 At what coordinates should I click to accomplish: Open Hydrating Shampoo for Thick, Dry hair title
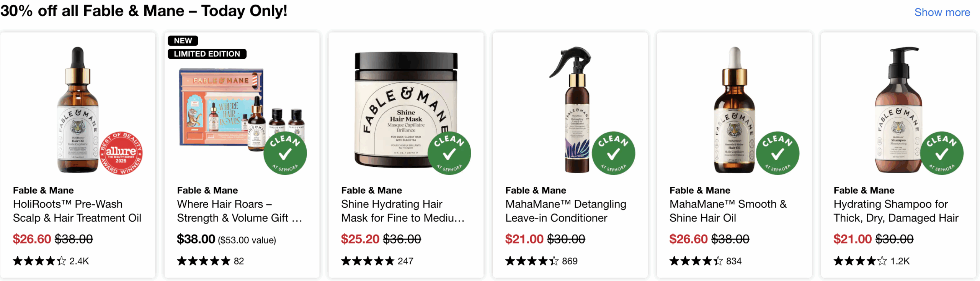tap(896, 211)
